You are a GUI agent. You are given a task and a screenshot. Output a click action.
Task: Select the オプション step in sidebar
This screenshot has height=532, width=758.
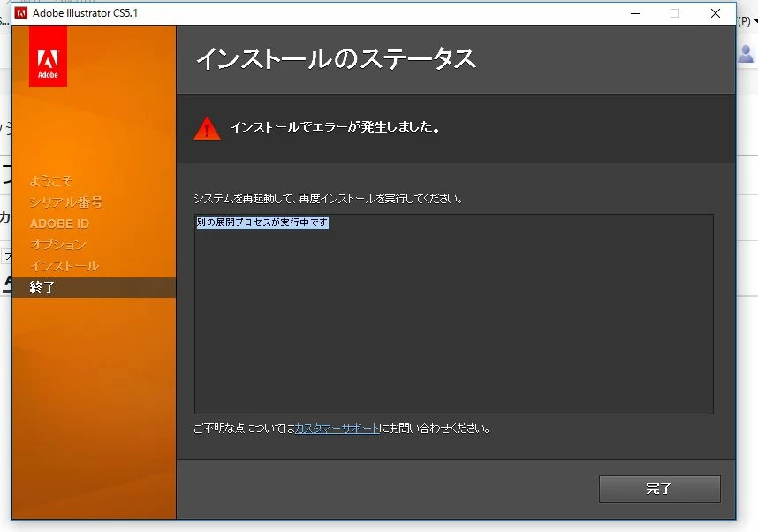point(58,244)
